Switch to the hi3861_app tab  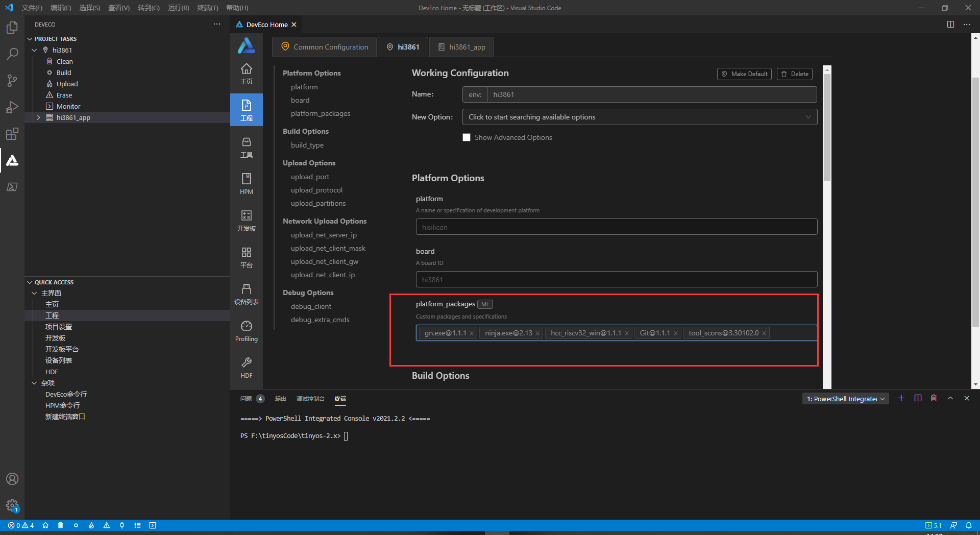pyautogui.click(x=461, y=47)
